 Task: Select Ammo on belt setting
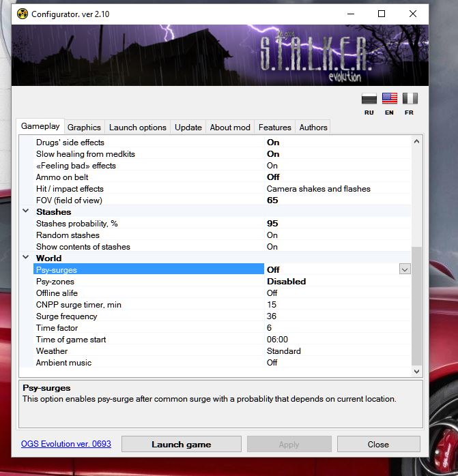[x=222, y=177]
